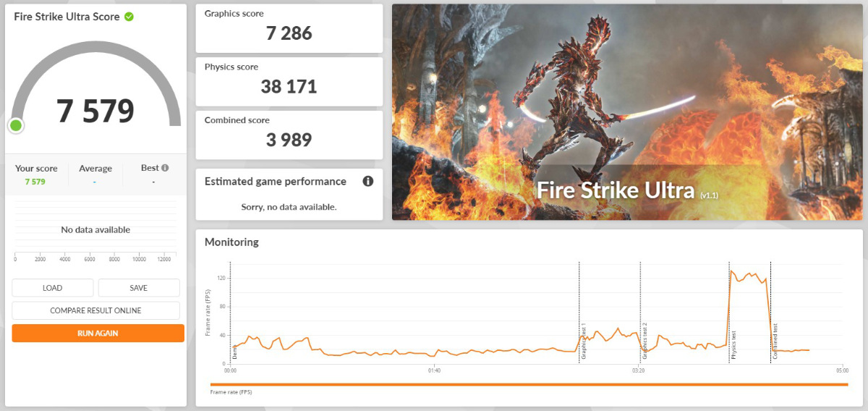
Task: Click the Monitoring heading
Action: tap(231, 242)
